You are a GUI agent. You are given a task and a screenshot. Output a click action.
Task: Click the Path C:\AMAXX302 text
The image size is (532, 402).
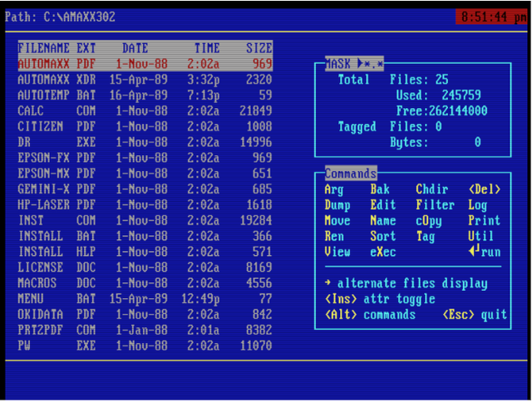point(60,17)
